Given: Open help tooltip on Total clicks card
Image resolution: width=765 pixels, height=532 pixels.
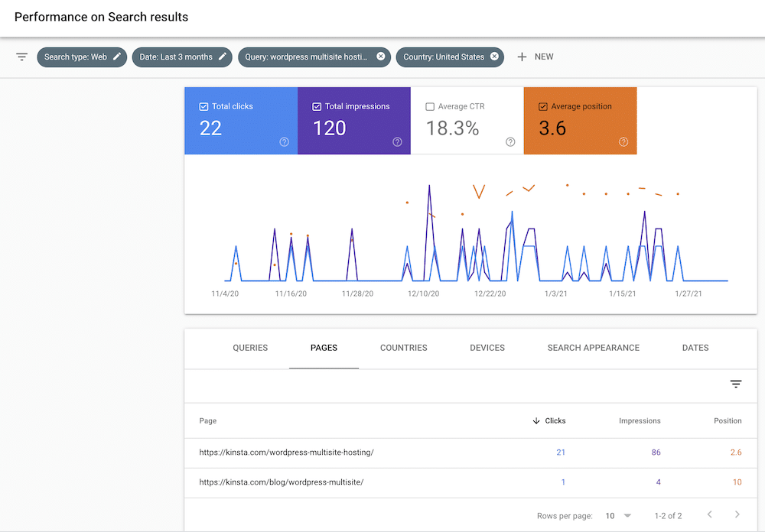Looking at the screenshot, I should [x=284, y=141].
